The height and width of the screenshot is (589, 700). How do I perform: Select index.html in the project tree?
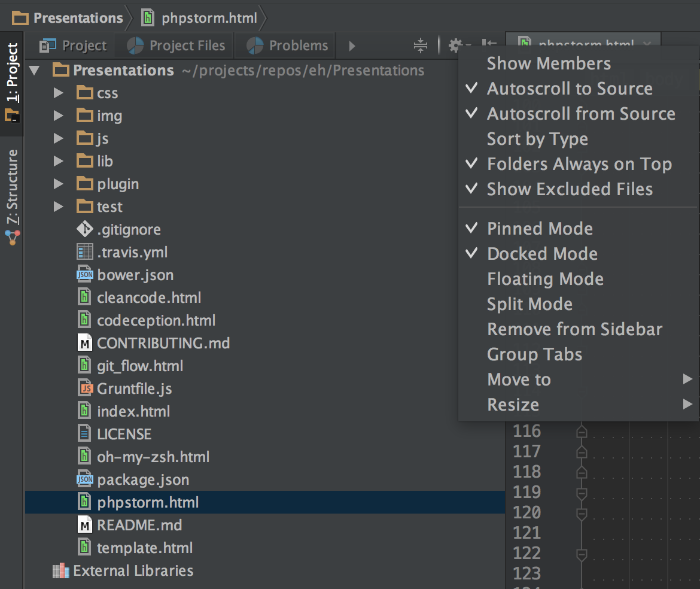[133, 412]
